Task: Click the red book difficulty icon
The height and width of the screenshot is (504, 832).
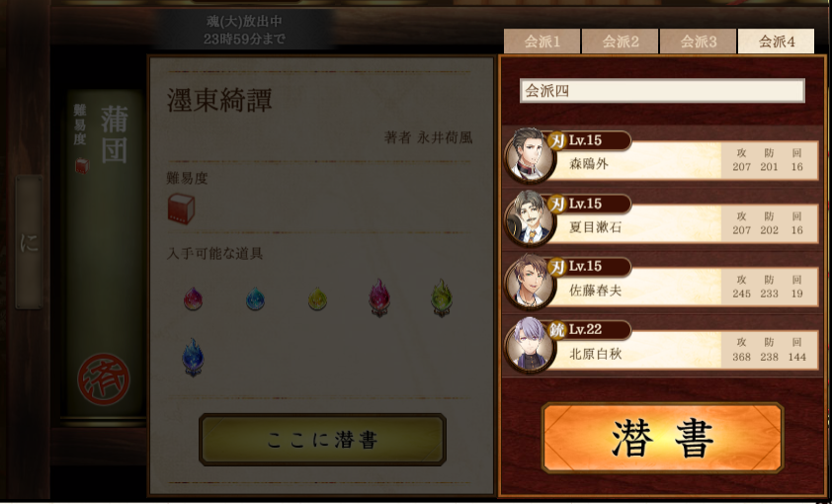Action: (x=181, y=209)
